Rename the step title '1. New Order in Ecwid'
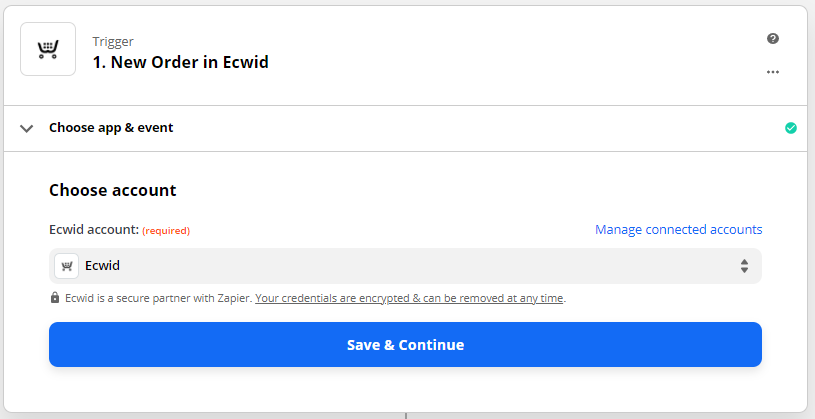This screenshot has width=815, height=419. point(180,62)
